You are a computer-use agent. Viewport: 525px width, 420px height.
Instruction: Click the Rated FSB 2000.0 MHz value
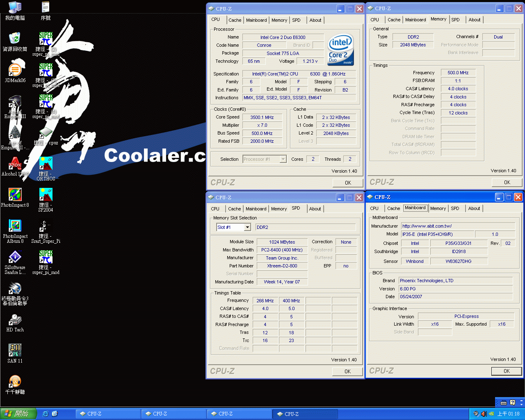click(262, 141)
